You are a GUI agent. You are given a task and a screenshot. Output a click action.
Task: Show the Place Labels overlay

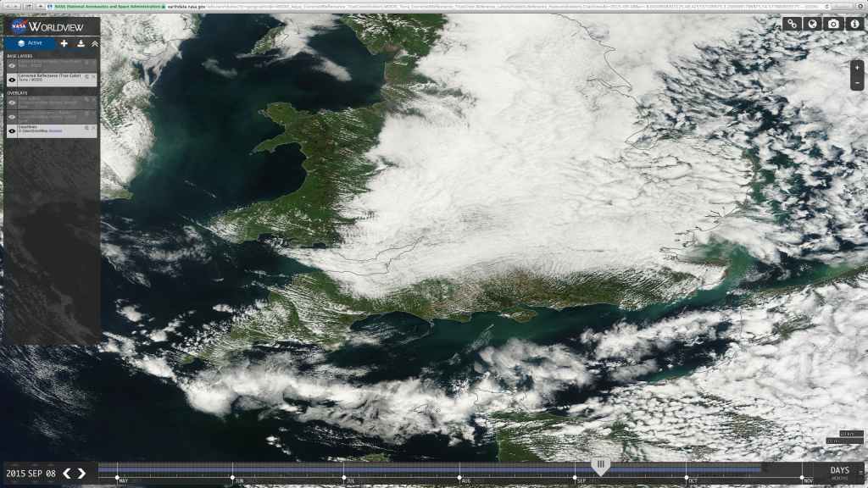12,103
